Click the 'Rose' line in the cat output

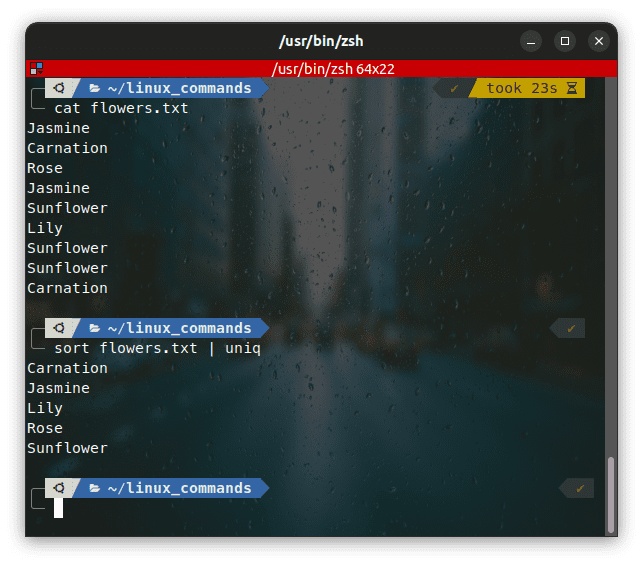[x=45, y=168]
